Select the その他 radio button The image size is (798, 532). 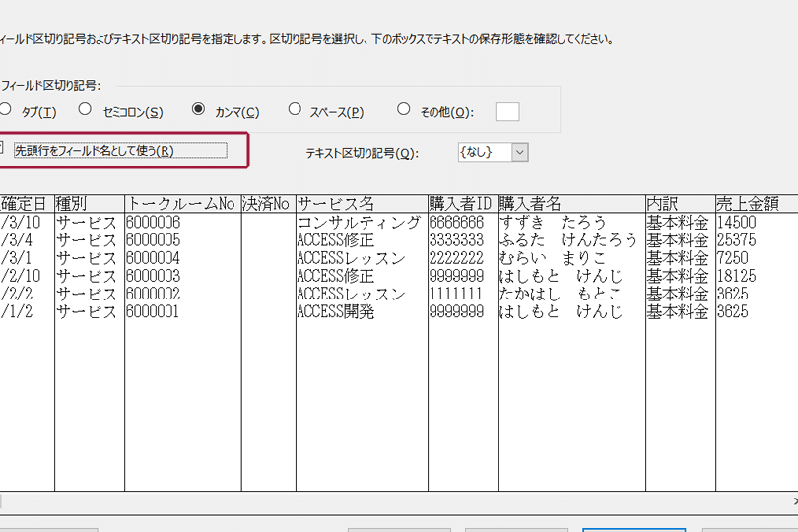tap(404, 110)
